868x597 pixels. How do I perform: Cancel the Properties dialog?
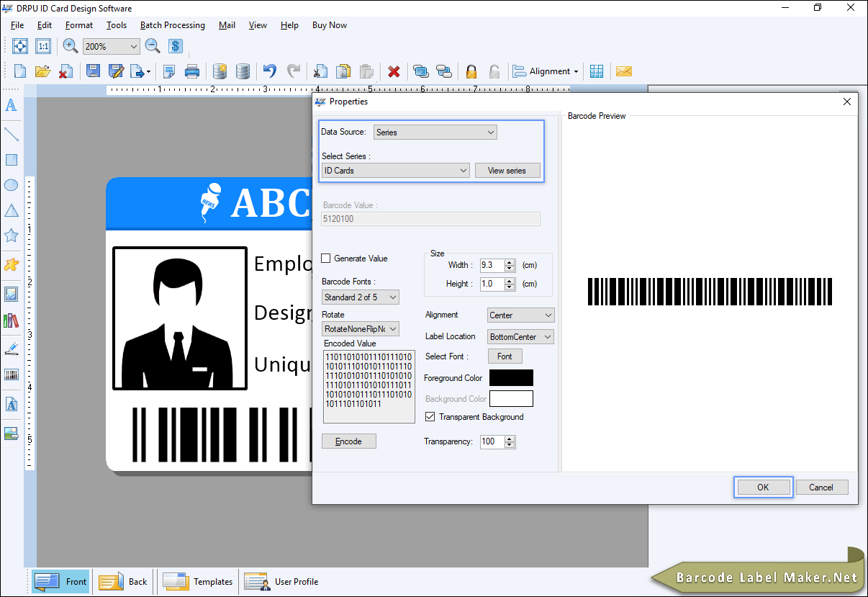821,488
